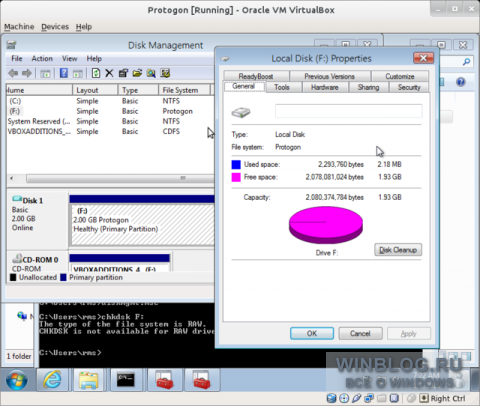Click the network adapters status icon
The image size is (480, 406).
click(369, 398)
